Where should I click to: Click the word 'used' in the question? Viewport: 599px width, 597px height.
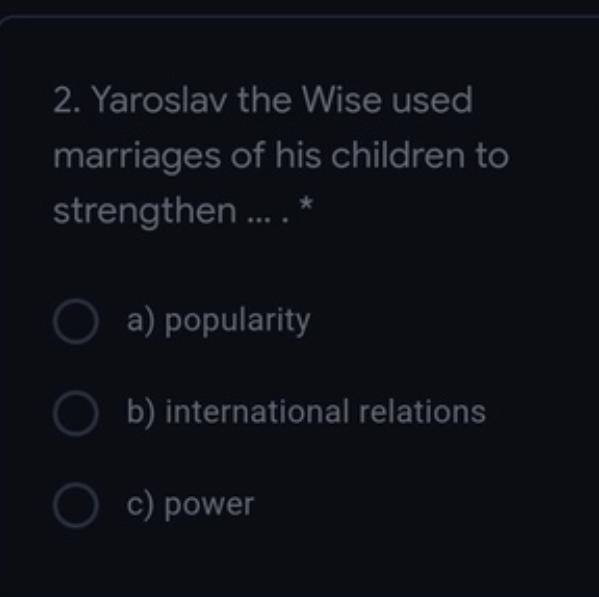(432, 100)
